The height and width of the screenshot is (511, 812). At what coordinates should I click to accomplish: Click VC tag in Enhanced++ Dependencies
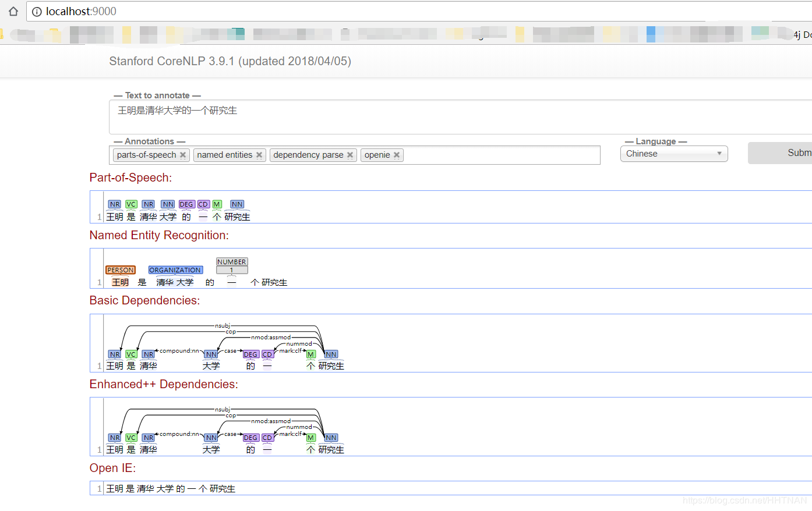click(x=131, y=438)
